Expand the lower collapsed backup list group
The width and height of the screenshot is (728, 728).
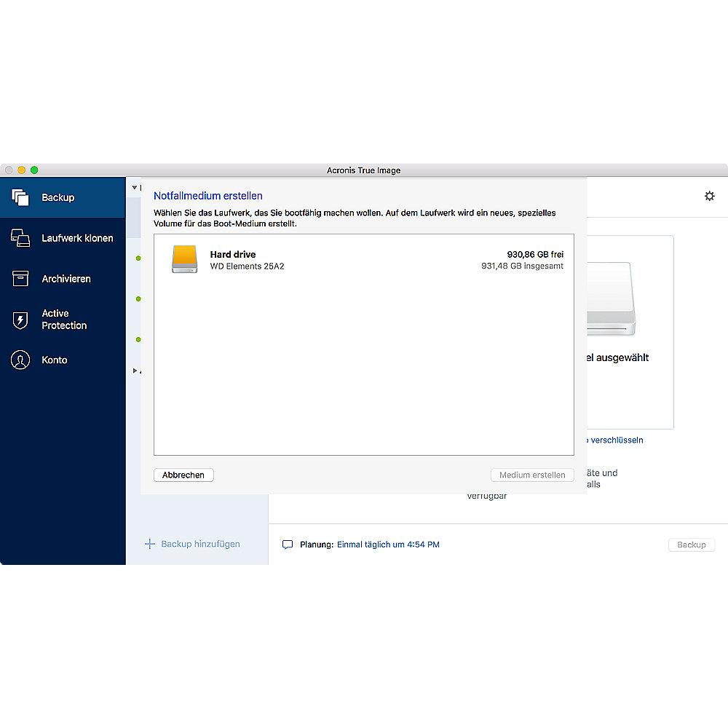tap(134, 371)
